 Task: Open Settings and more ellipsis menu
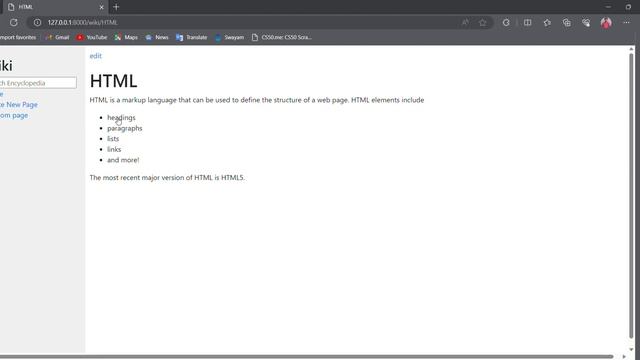tap(626, 22)
